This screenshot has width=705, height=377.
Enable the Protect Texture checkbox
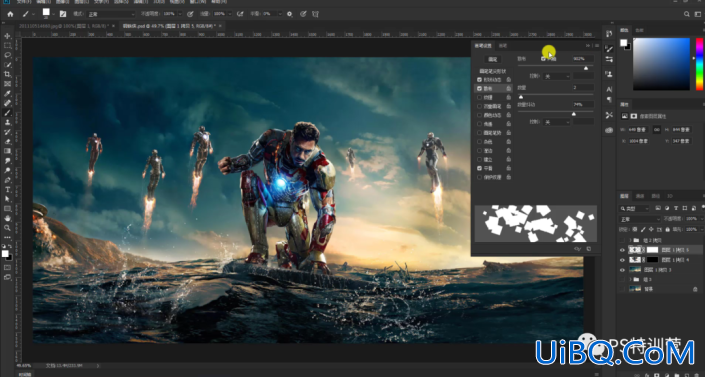(479, 177)
